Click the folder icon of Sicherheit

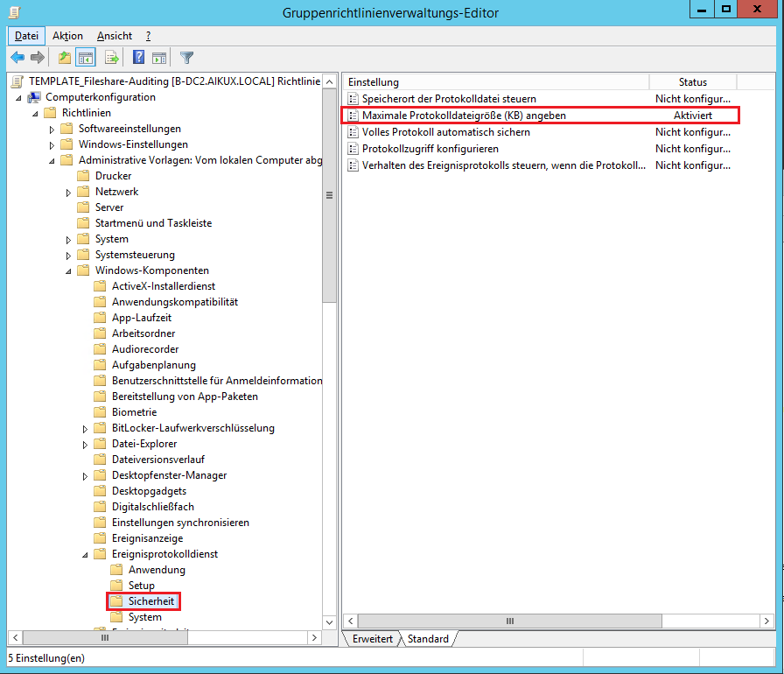coord(116,601)
